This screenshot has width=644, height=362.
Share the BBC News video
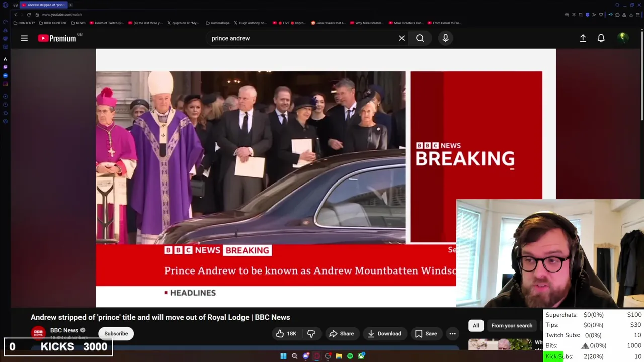point(342,334)
